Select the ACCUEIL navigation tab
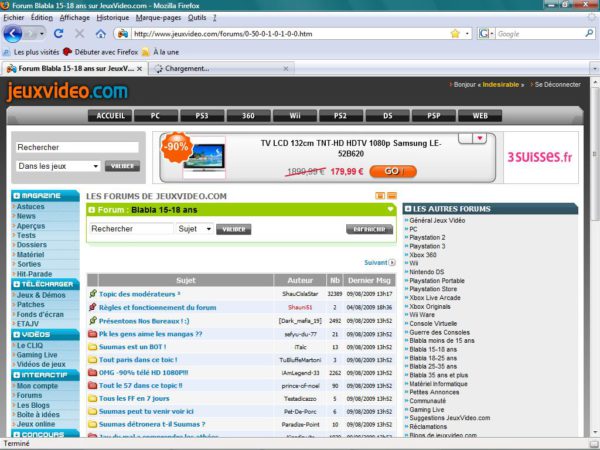Image resolution: width=600 pixels, height=450 pixels. coord(110,116)
